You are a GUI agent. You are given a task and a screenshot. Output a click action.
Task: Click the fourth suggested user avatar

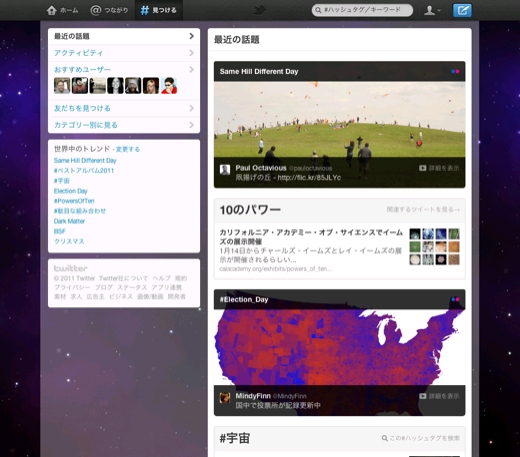tap(115, 86)
